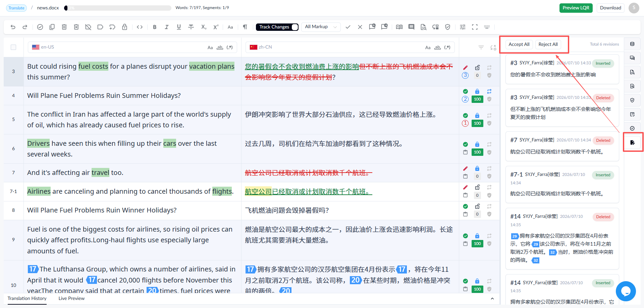The image size is (644, 308).
Task: Toggle lock on segment 4
Action: tap(477, 91)
